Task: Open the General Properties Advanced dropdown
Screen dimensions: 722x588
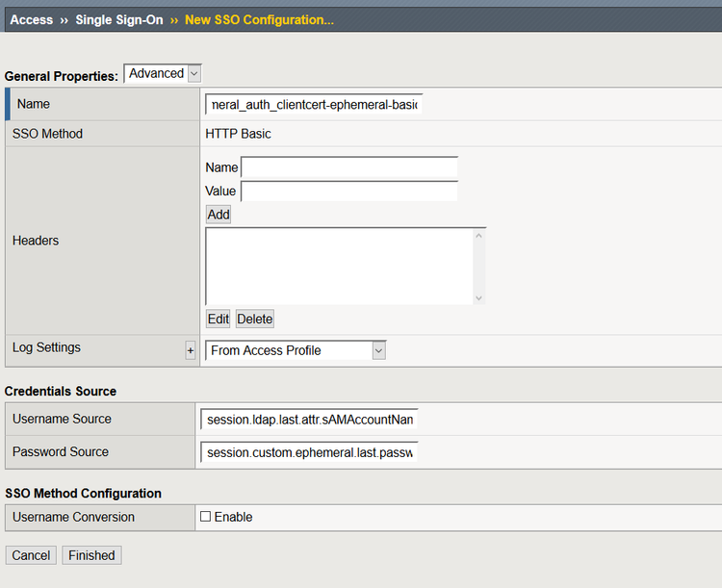Action: point(163,73)
